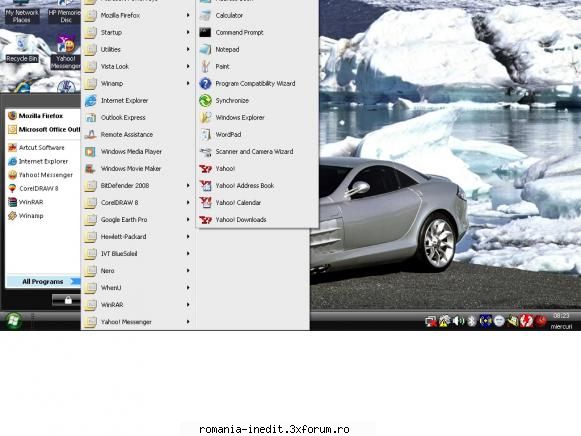581x436 pixels.
Task: Click the Remote Assistance icon
Action: tap(90, 135)
